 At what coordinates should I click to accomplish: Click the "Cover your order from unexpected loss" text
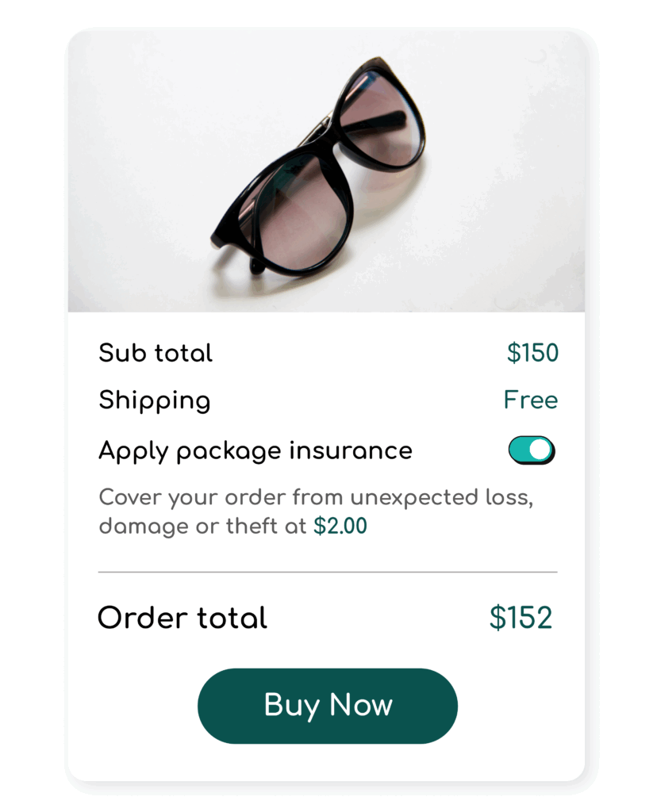[x=315, y=498]
